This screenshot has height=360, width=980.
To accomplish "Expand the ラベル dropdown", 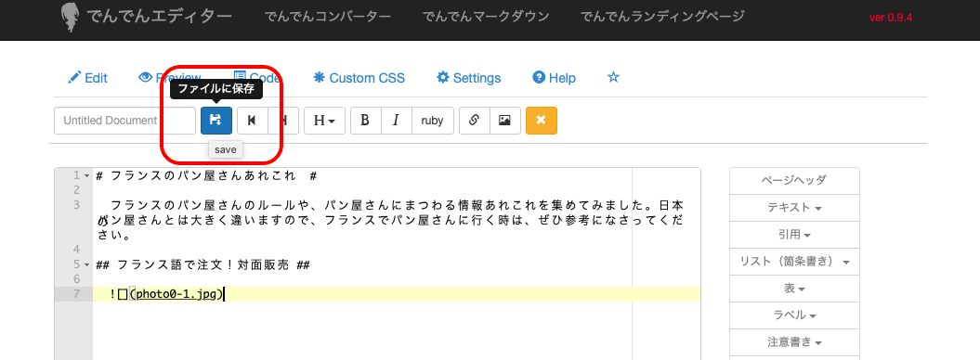I will coord(794,315).
